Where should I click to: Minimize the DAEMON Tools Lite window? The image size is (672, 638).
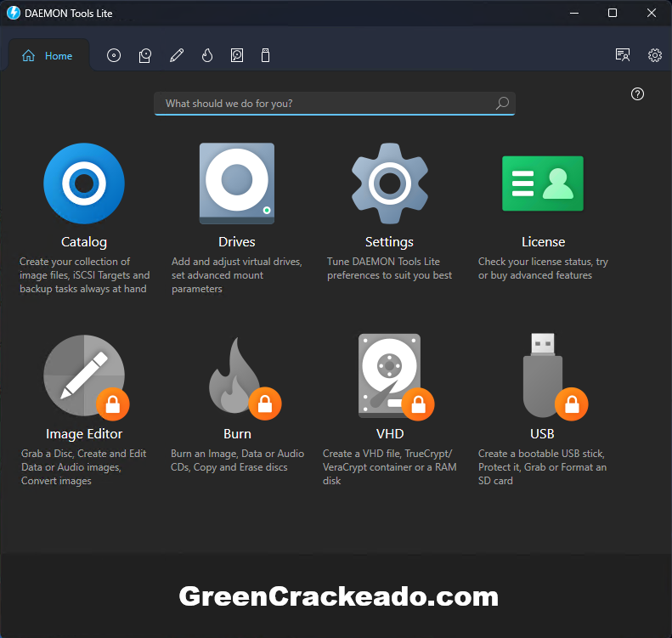point(574,13)
